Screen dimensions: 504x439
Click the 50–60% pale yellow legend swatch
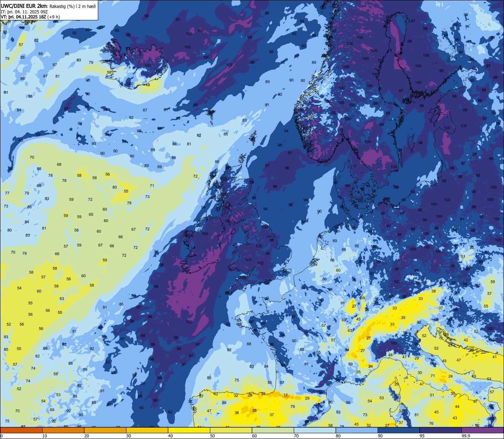[231, 430]
